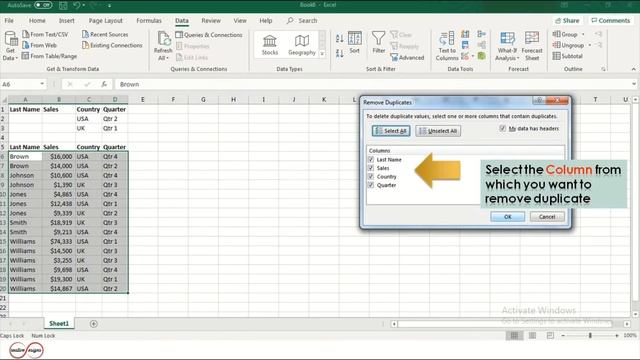Expand the formula bar

(634, 84)
